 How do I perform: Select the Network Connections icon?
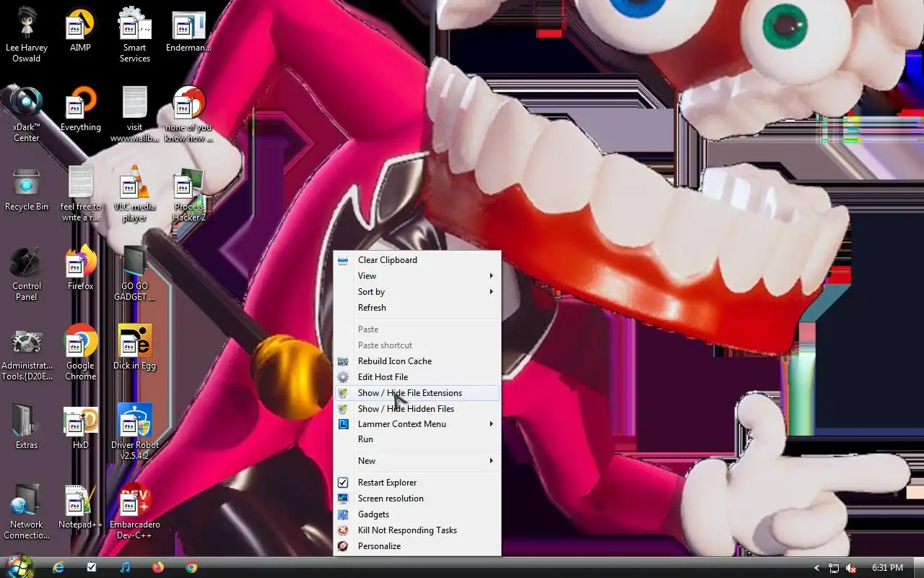click(x=27, y=513)
